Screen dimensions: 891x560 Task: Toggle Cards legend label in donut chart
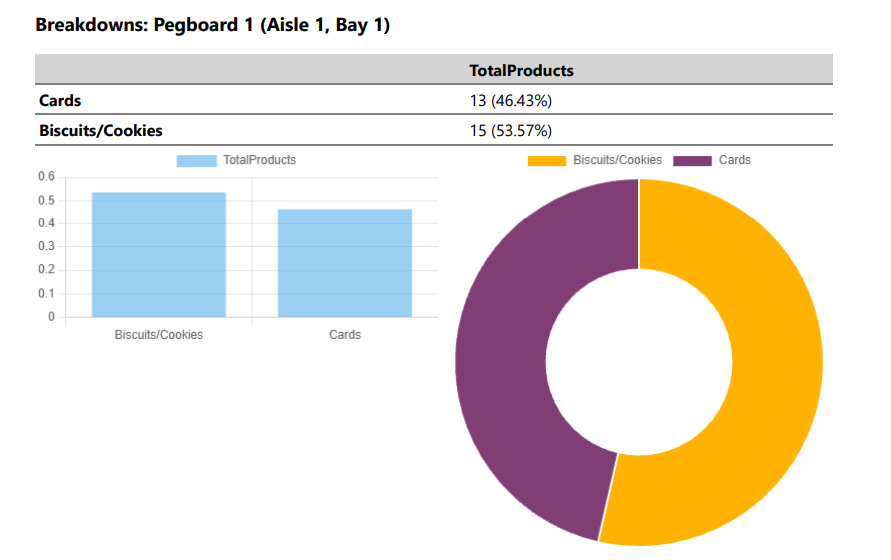point(734,161)
